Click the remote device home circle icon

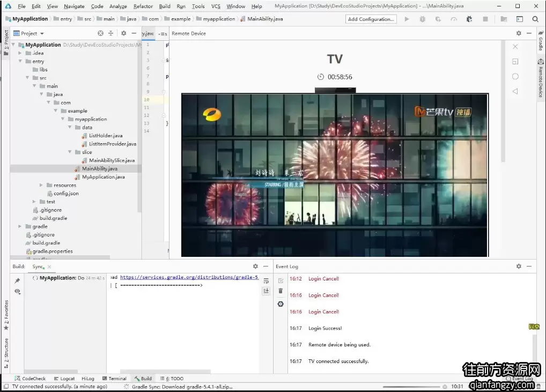(515, 77)
